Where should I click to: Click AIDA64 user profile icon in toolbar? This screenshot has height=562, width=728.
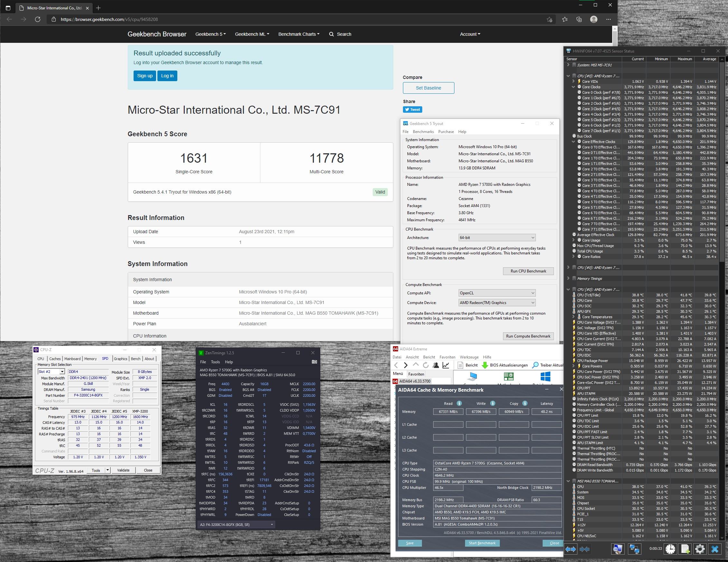[436, 365]
